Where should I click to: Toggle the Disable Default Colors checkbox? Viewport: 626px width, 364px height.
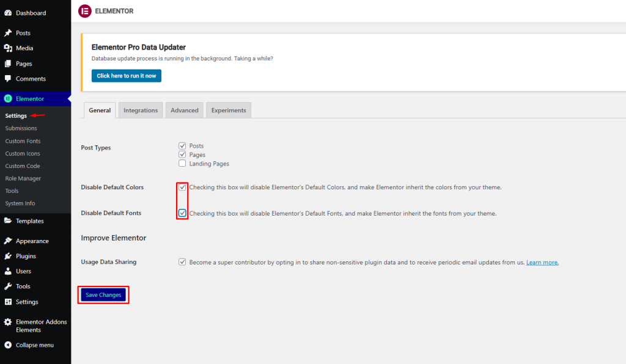coord(182,187)
